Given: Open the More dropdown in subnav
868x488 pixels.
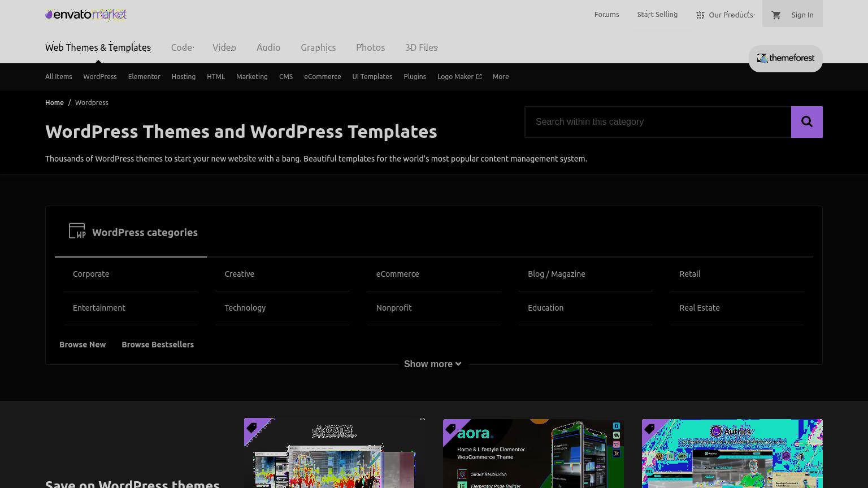Looking at the screenshot, I should click(x=501, y=77).
